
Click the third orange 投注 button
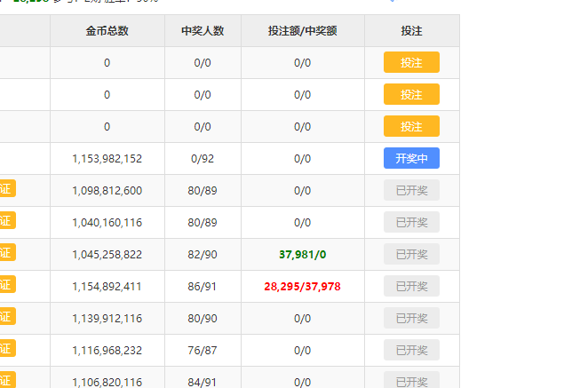click(x=411, y=126)
